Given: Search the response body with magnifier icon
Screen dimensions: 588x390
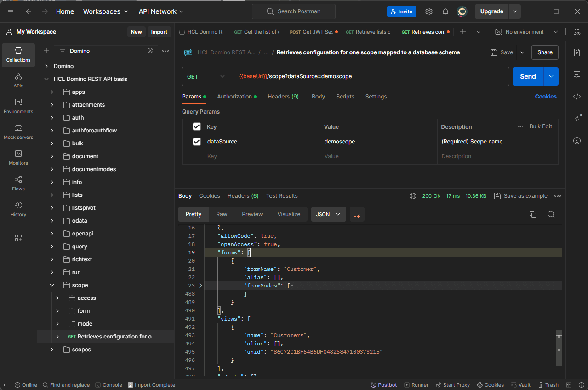Looking at the screenshot, I should coord(551,214).
